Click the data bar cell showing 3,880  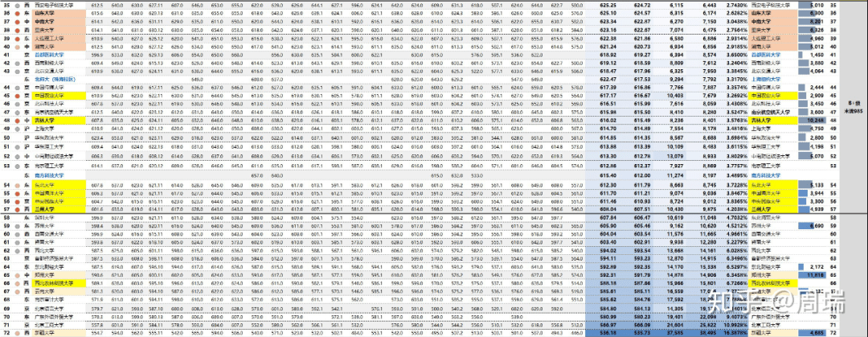coord(813,64)
